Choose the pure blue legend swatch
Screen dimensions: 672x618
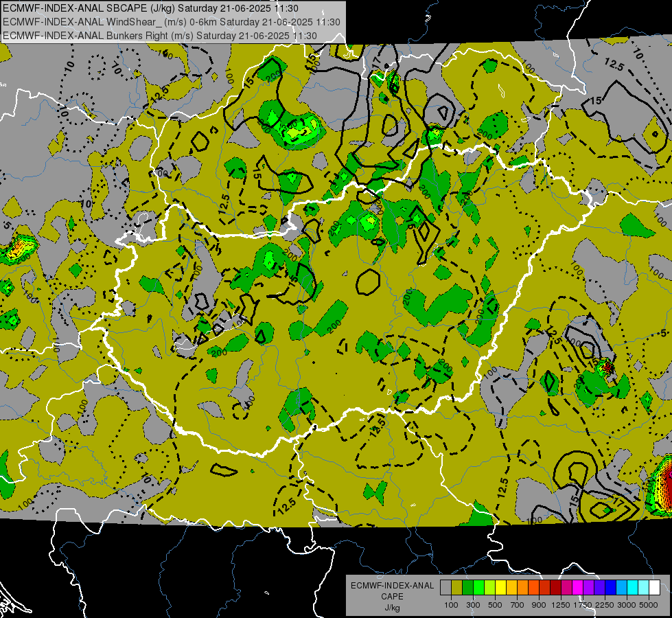(x=611, y=587)
